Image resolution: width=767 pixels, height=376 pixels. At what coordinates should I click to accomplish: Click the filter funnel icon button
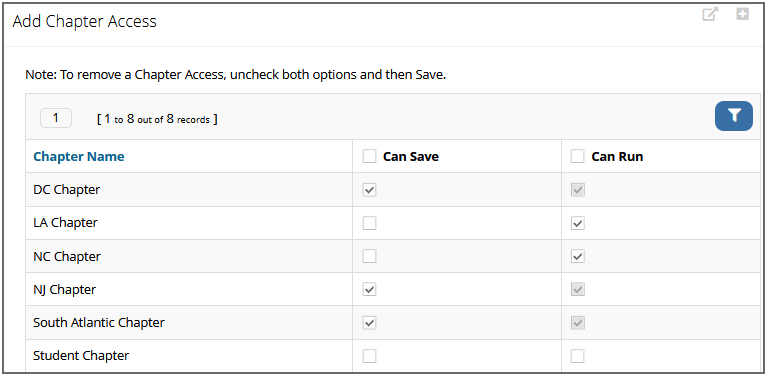click(734, 116)
